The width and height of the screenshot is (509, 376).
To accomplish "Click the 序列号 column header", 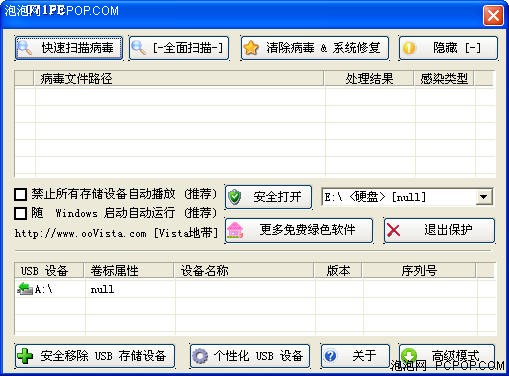I will (x=419, y=270).
